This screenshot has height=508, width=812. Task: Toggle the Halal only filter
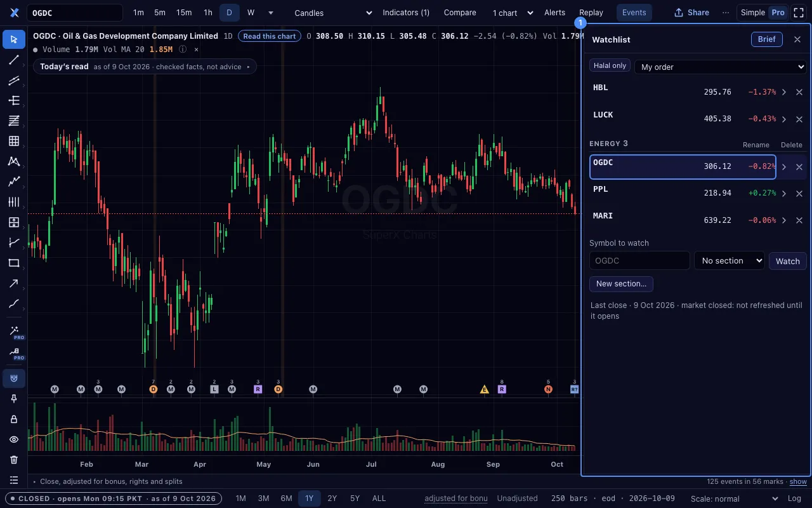(610, 65)
